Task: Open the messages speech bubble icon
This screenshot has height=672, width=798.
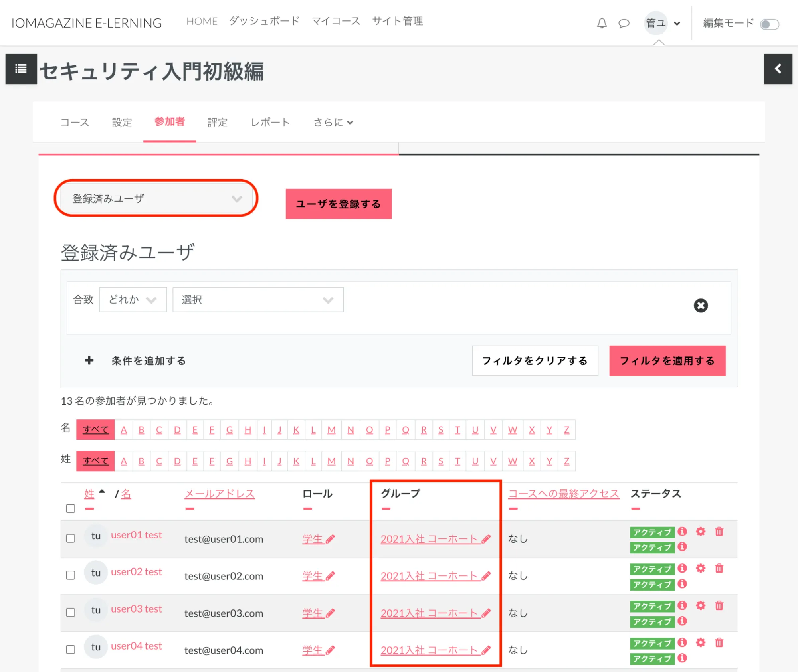Action: click(x=624, y=23)
